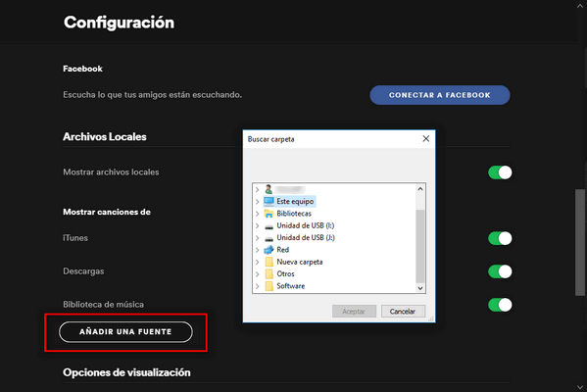Select Este equipo in folder list
This screenshot has height=392, width=587.
(295, 202)
